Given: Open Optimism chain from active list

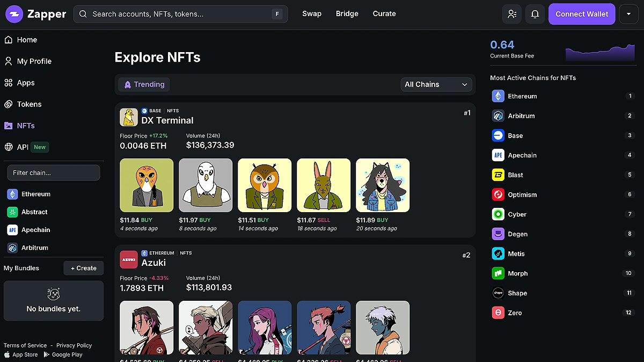Looking at the screenshot, I should (522, 194).
